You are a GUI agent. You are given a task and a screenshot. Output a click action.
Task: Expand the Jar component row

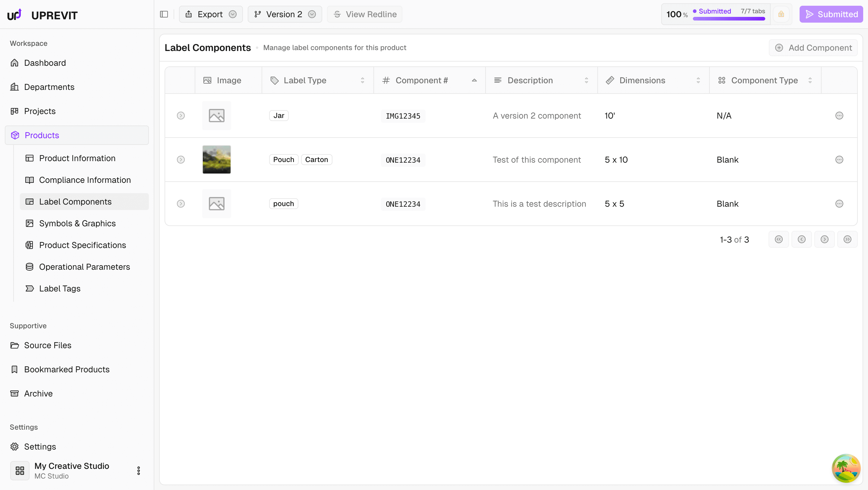[x=181, y=116]
